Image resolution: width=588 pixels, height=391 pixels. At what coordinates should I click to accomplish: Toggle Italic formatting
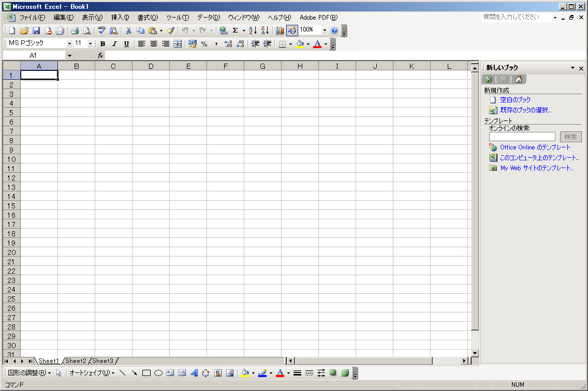coord(114,44)
